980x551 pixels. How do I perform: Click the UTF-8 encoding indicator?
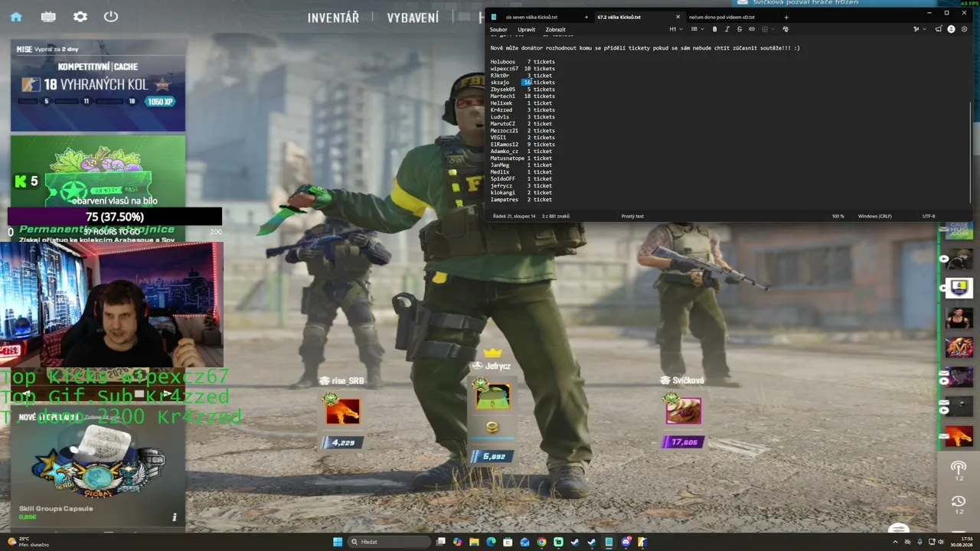[x=929, y=216]
